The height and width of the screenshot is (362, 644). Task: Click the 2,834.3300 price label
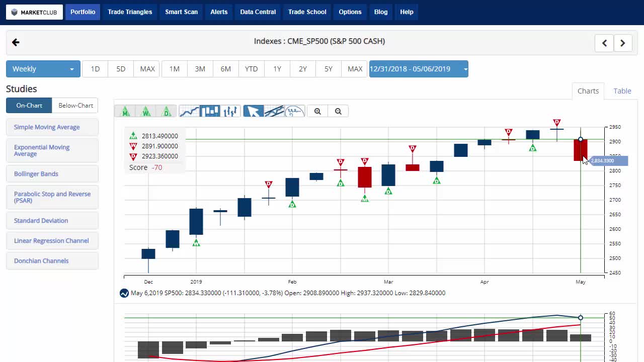pos(609,161)
